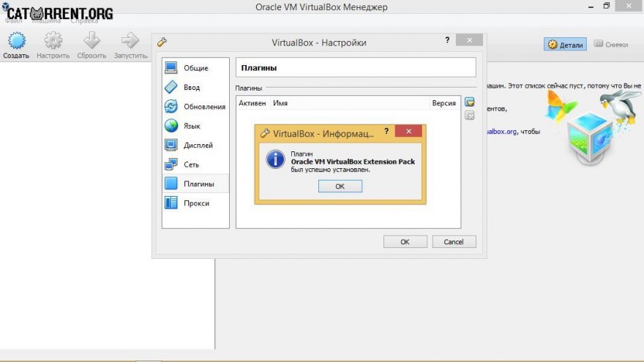This screenshot has width=644, height=362.
Task: Click the Создать toolbar icon
Action: pyautogui.click(x=16, y=41)
